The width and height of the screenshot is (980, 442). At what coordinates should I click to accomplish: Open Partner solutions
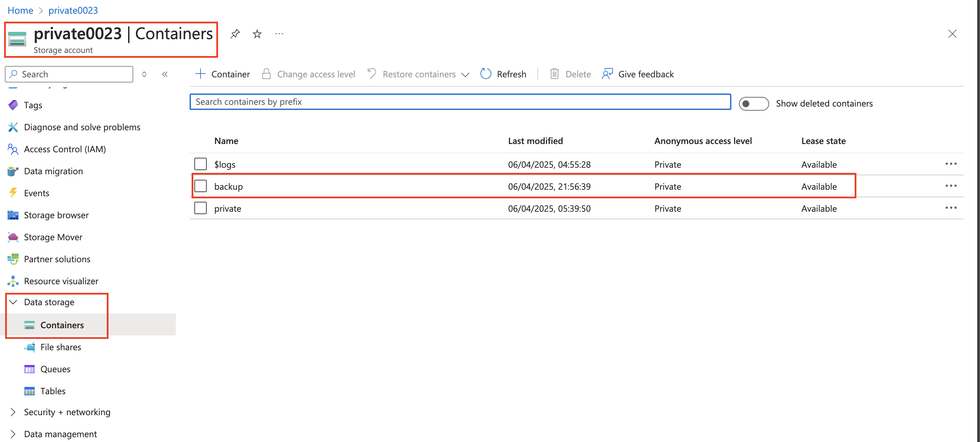57,259
